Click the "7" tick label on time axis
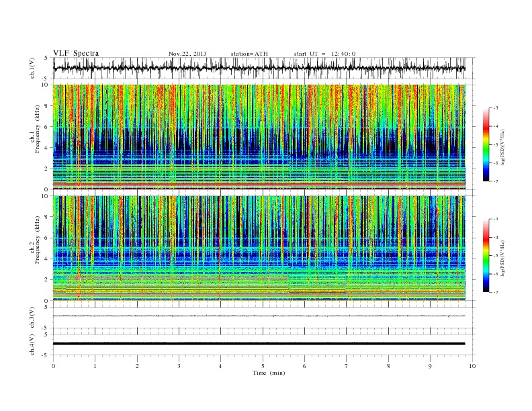 [347, 366]
